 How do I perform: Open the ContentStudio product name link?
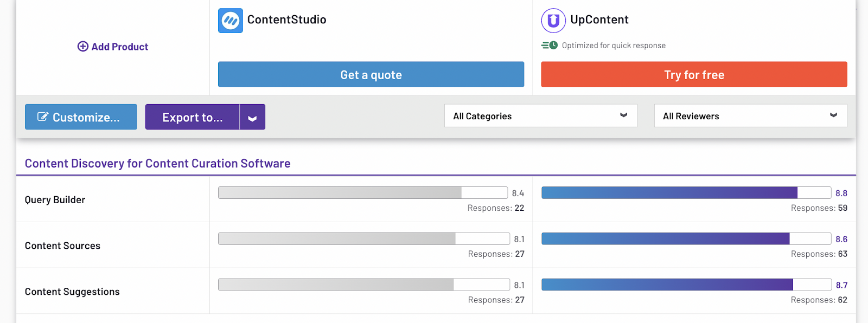click(x=286, y=20)
